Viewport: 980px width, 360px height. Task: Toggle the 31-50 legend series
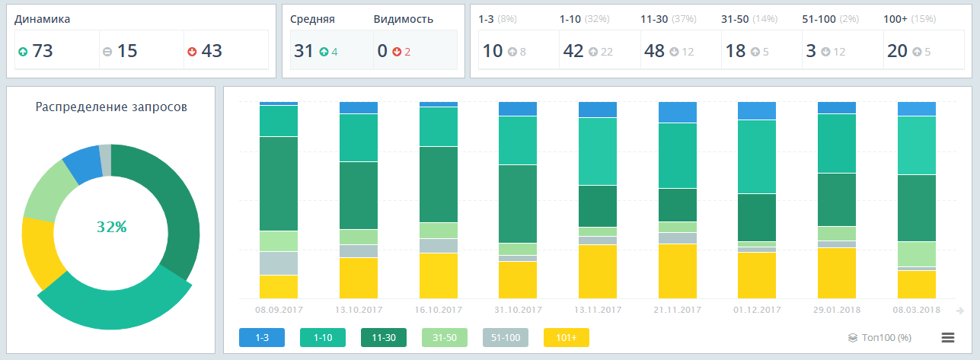point(445,337)
